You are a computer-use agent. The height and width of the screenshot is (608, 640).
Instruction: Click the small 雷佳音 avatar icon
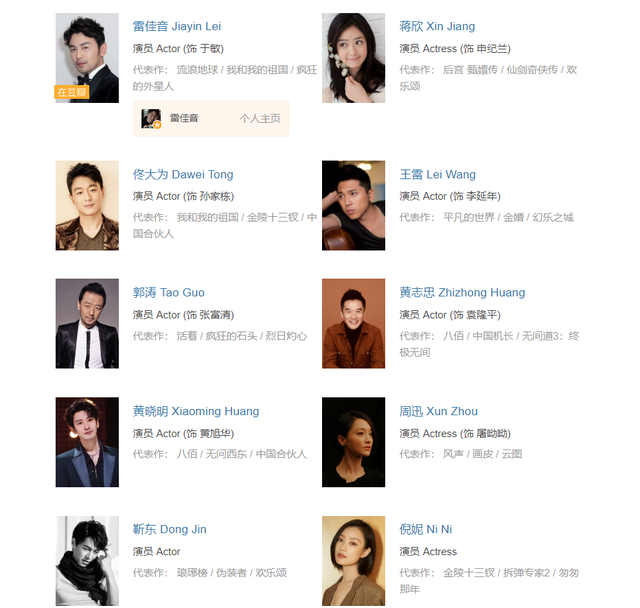tap(151, 118)
